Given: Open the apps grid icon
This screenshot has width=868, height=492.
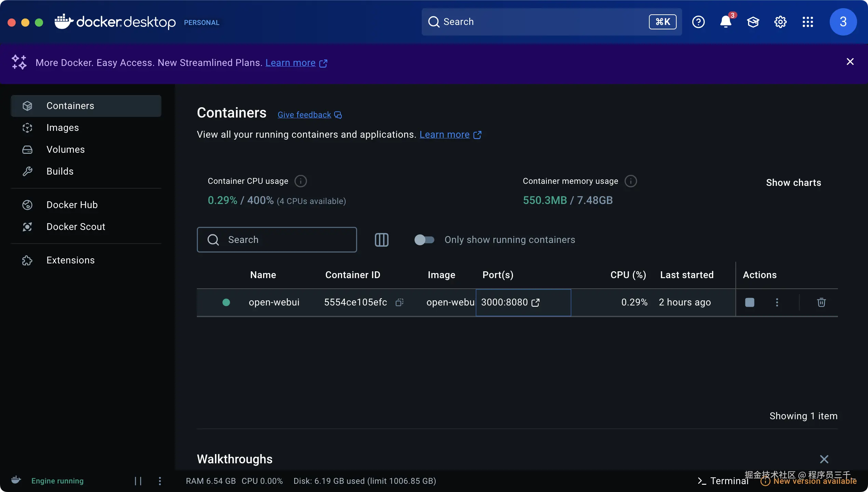Looking at the screenshot, I should click(808, 22).
